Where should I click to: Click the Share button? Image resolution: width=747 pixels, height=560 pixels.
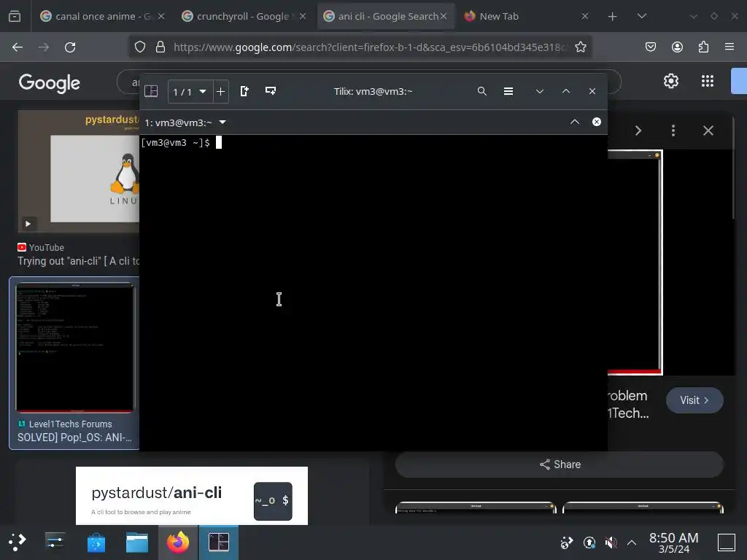pos(560,464)
